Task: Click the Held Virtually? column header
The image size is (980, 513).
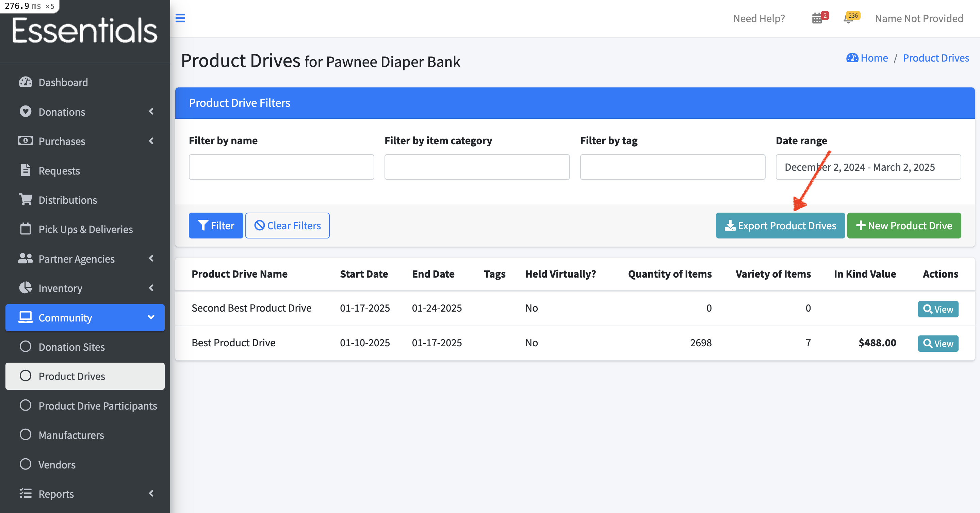Action: click(x=560, y=274)
